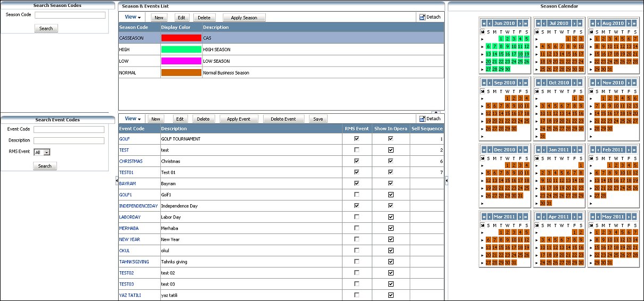Image resolution: width=644 pixels, height=301 pixels.
Task: Go to previous month in Oct 2010 calendar
Action: [x=544, y=83]
